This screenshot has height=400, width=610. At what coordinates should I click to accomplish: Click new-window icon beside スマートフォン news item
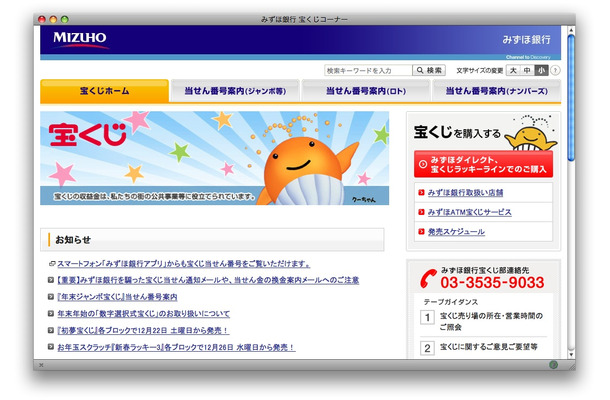pos(52,263)
